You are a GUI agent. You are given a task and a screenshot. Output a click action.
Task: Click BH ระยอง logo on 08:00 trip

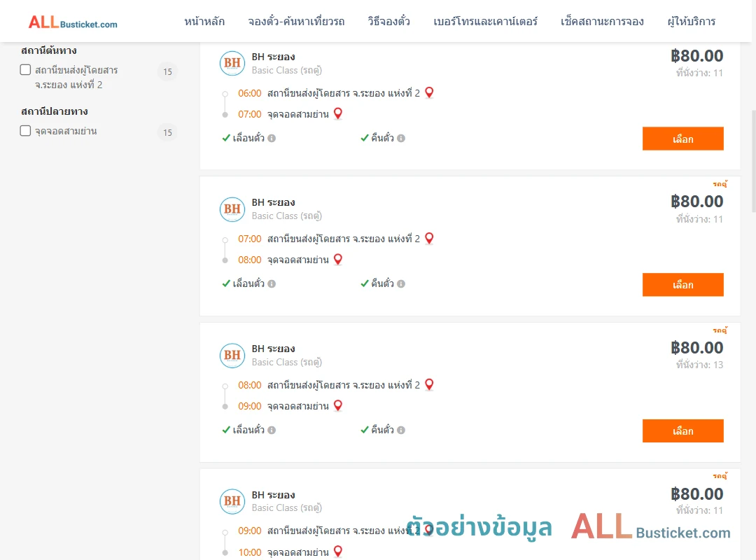click(x=232, y=355)
